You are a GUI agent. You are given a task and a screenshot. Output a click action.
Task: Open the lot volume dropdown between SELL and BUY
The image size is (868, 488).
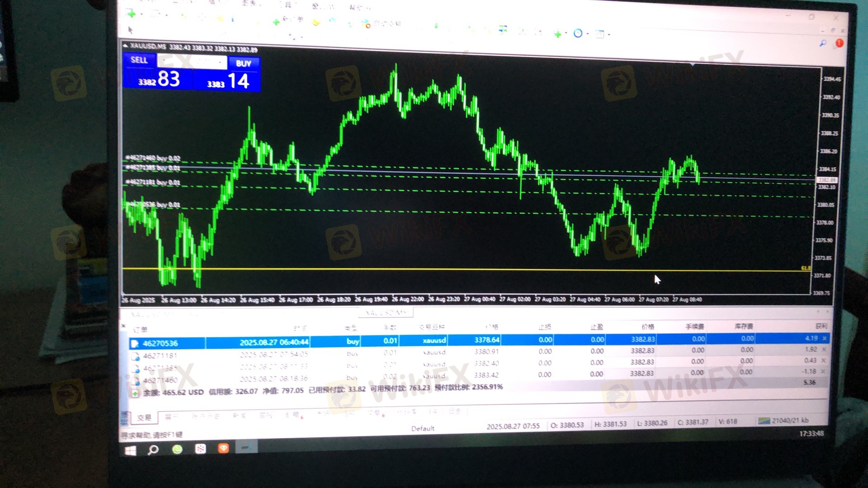(220, 62)
